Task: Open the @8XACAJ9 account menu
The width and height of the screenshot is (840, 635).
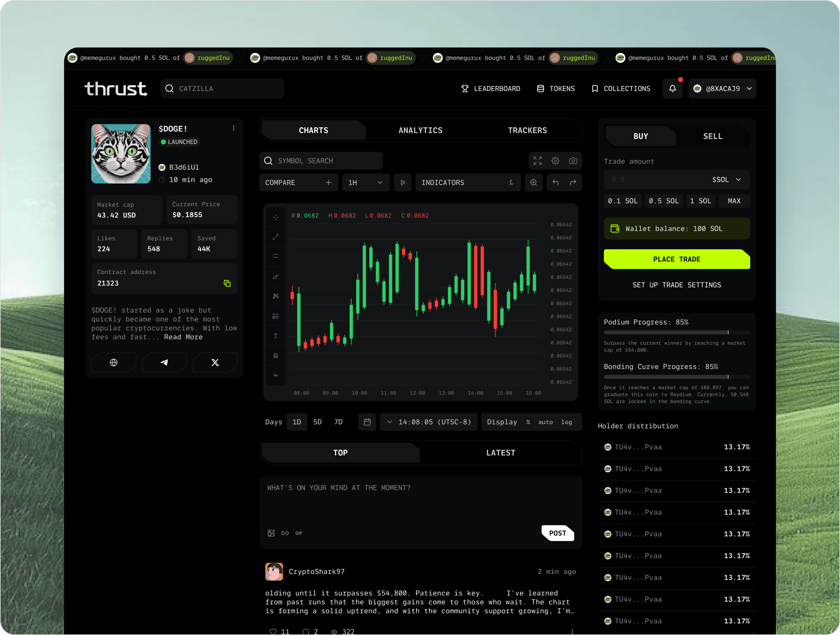Action: pyautogui.click(x=722, y=89)
